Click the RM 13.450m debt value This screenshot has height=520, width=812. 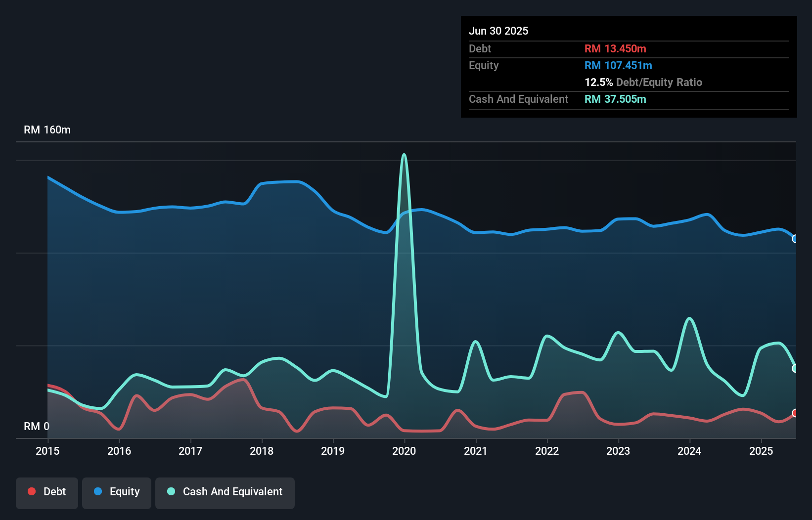pos(615,48)
